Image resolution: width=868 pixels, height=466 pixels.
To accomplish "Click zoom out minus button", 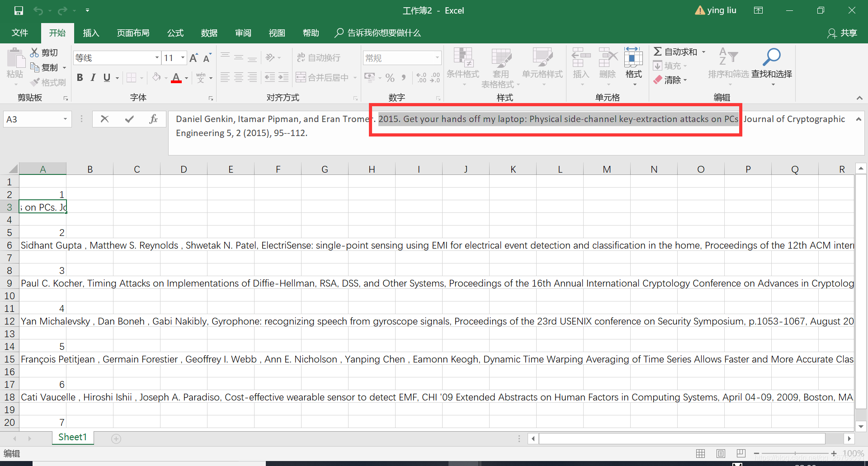I will pyautogui.click(x=756, y=453).
